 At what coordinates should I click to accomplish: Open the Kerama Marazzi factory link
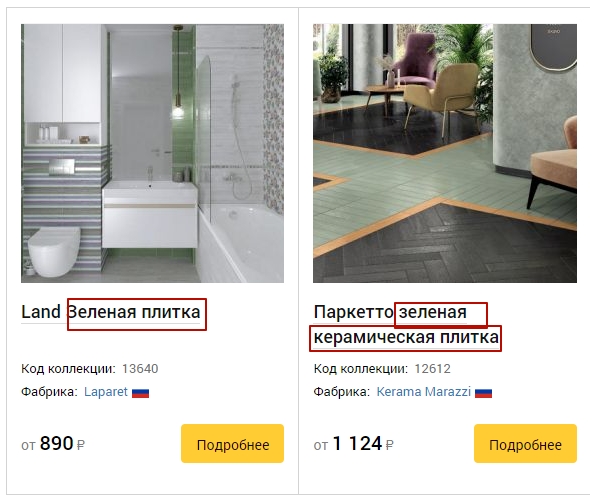point(424,392)
